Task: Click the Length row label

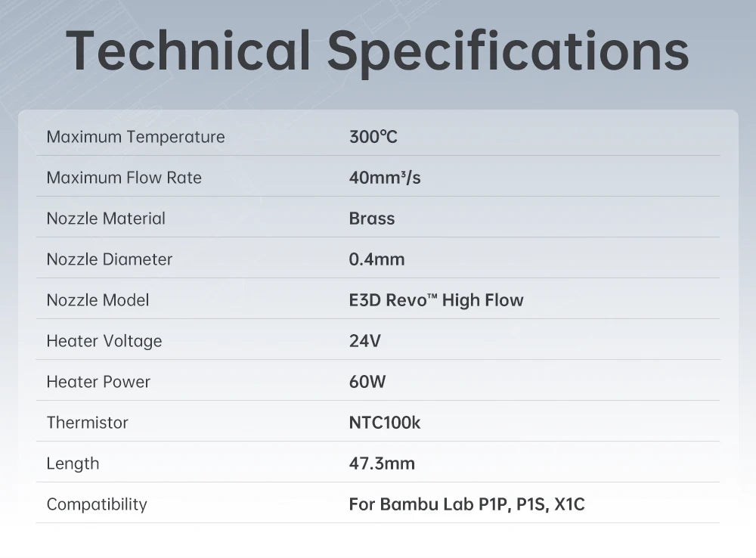Action: click(x=73, y=463)
